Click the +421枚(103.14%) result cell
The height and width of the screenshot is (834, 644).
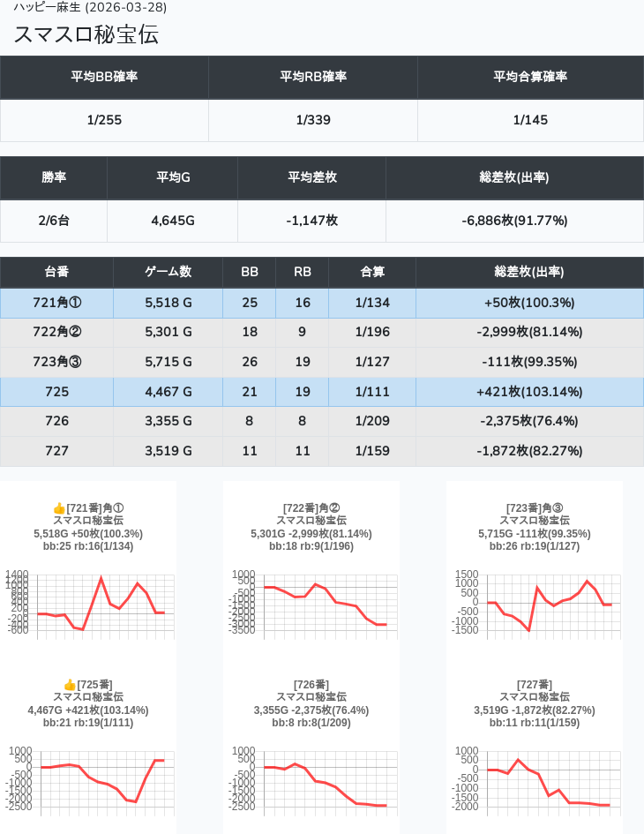(529, 392)
